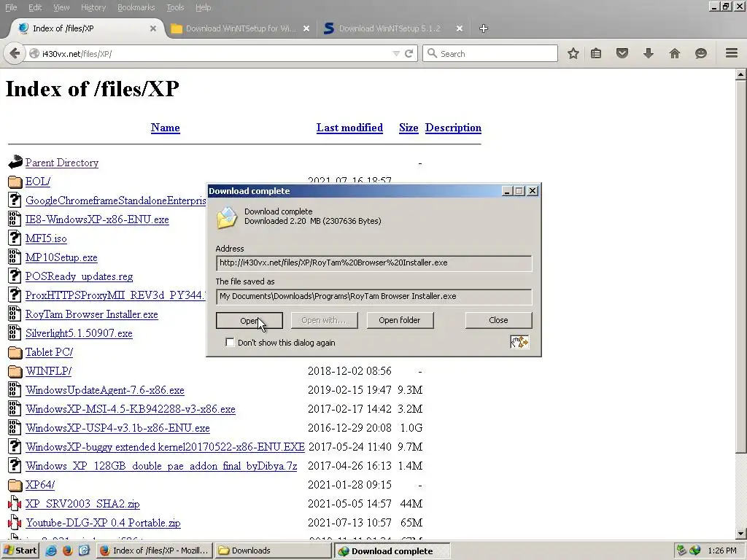Click Firefox quick launch icon in taskbar
The height and width of the screenshot is (560, 747).
68,551
